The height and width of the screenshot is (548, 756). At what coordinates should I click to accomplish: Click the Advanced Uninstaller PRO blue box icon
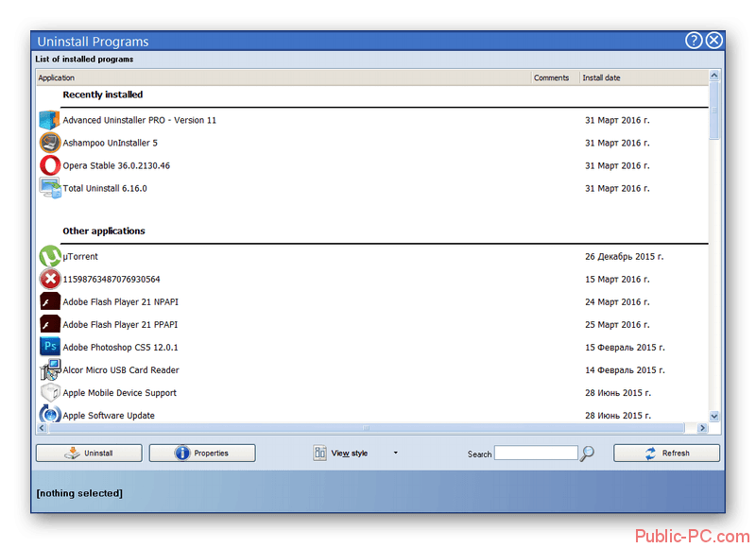pos(50,120)
